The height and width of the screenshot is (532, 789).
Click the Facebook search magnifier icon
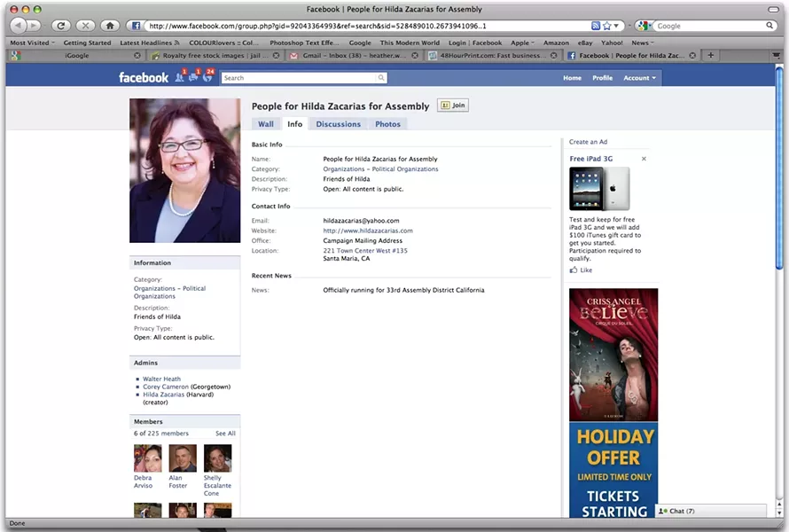[x=381, y=77]
